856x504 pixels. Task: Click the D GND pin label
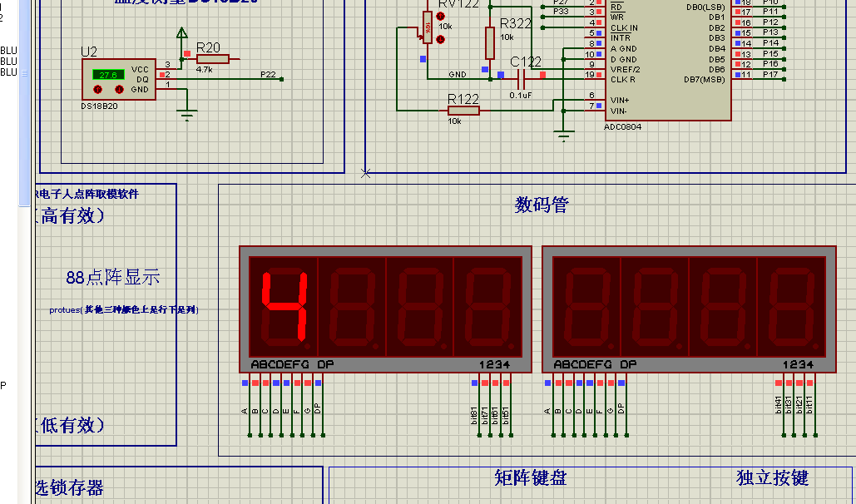[623, 60]
